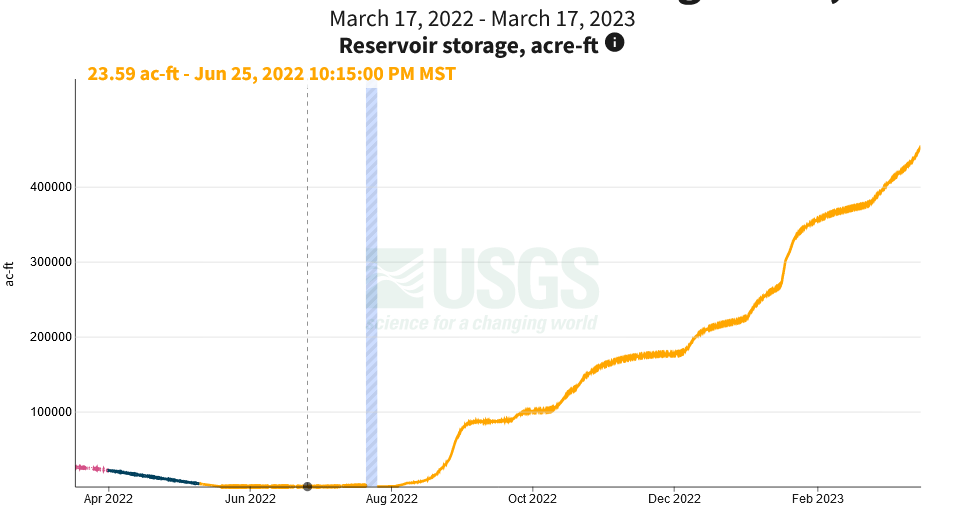964x518 pixels.
Task: Click the orange 23.59 ac-ft readout text
Action: pos(271,74)
